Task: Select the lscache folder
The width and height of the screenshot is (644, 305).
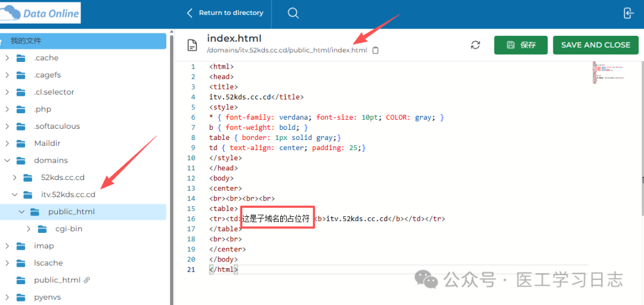Action: coord(48,263)
